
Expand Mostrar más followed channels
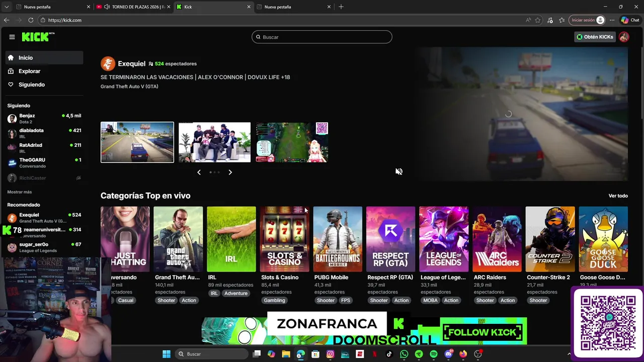[x=20, y=192]
